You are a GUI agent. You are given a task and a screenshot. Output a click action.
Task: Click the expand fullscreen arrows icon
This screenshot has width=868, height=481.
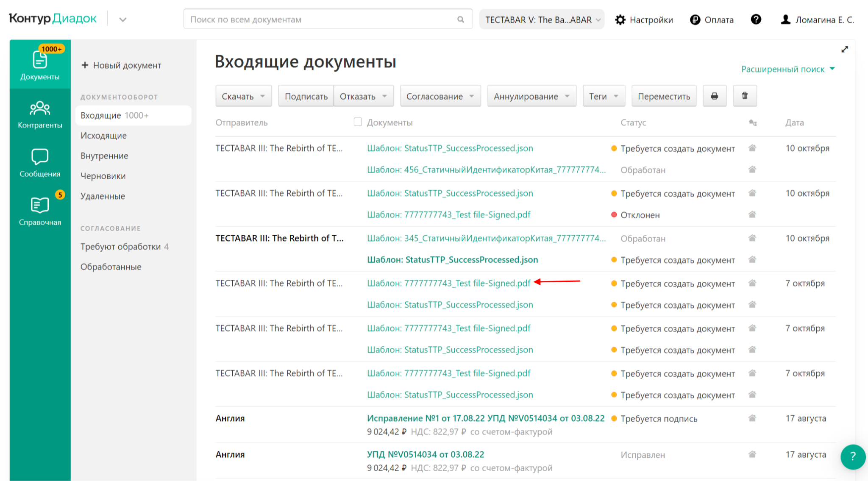tap(844, 50)
